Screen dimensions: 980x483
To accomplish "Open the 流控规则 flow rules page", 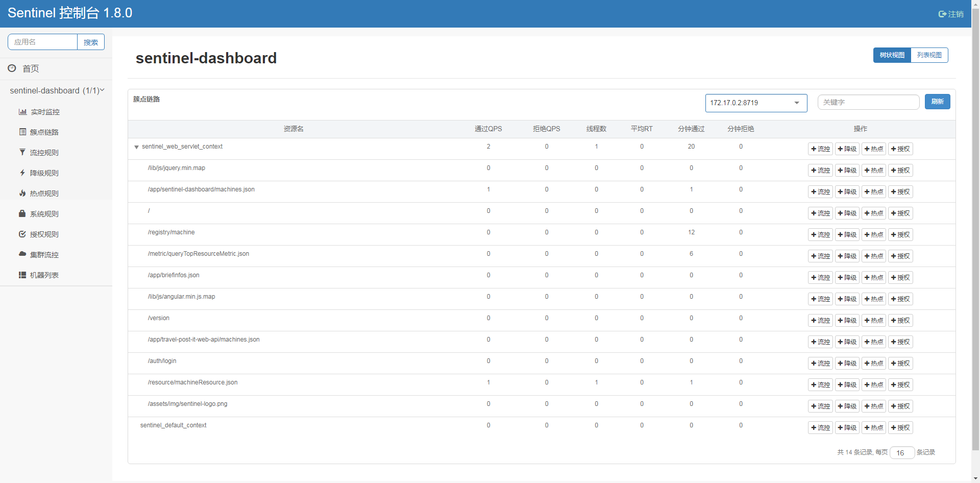I will coord(45,152).
